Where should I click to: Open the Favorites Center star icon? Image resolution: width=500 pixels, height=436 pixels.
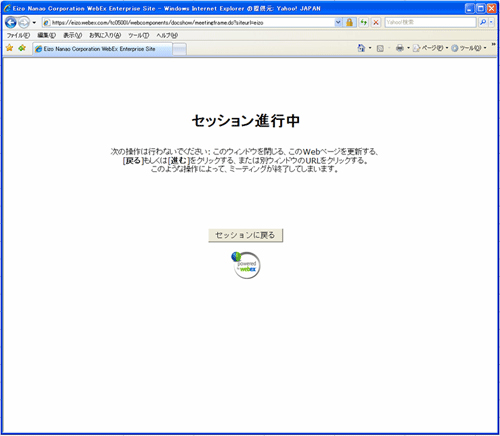pyautogui.click(x=10, y=48)
